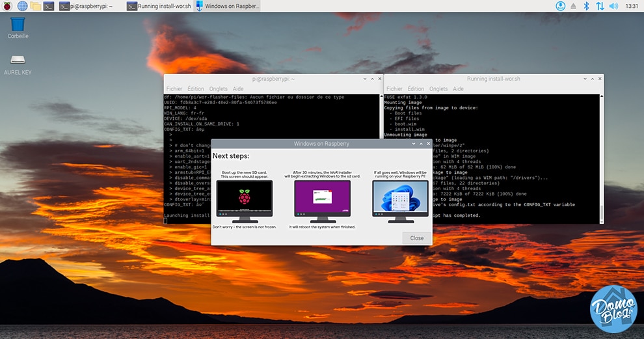Open Aide menu in install-wor.sh terminal
Screen dimensions: 644x339
[x=458, y=88]
